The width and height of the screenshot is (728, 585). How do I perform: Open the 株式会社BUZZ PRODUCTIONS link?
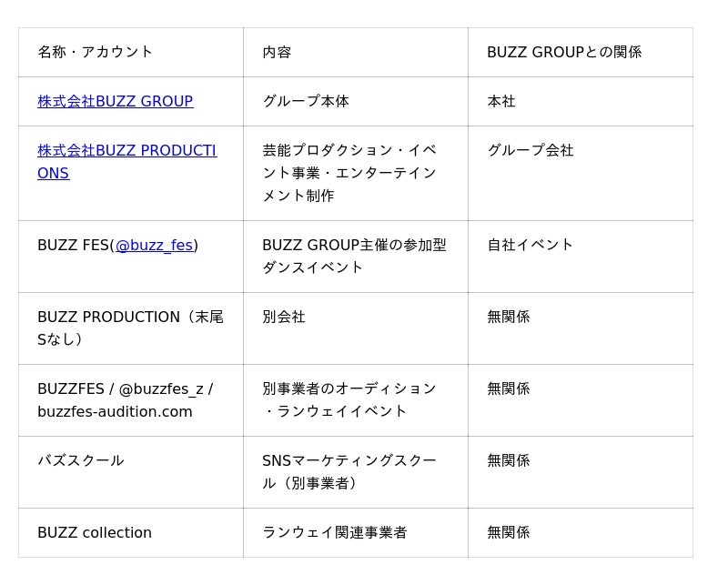point(126,151)
